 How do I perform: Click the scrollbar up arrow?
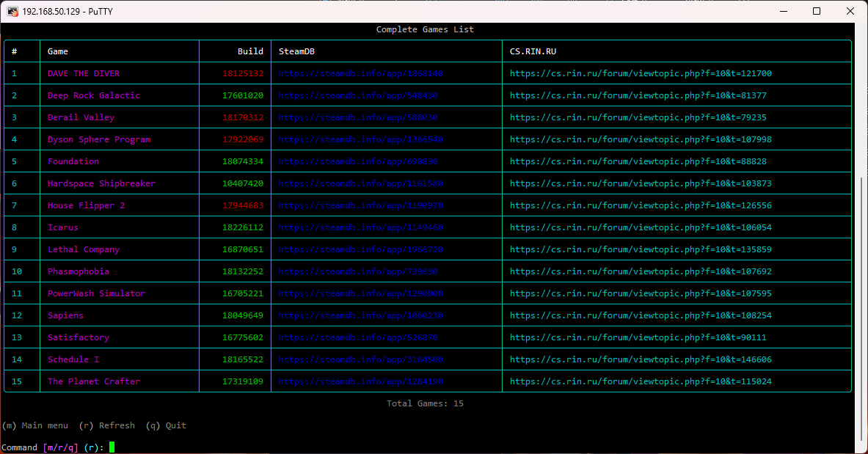862,29
